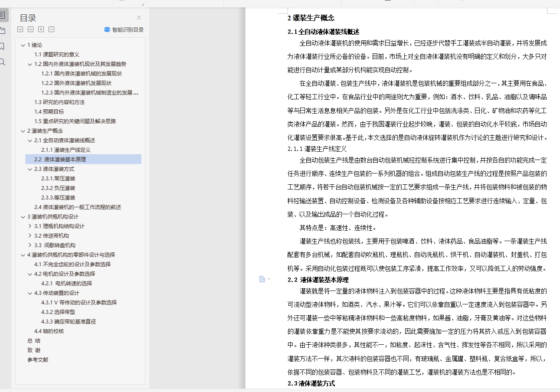Collapse the '2.1 全自动液体灌装线概述' node
The height and width of the screenshot is (392, 560).
click(x=30, y=140)
